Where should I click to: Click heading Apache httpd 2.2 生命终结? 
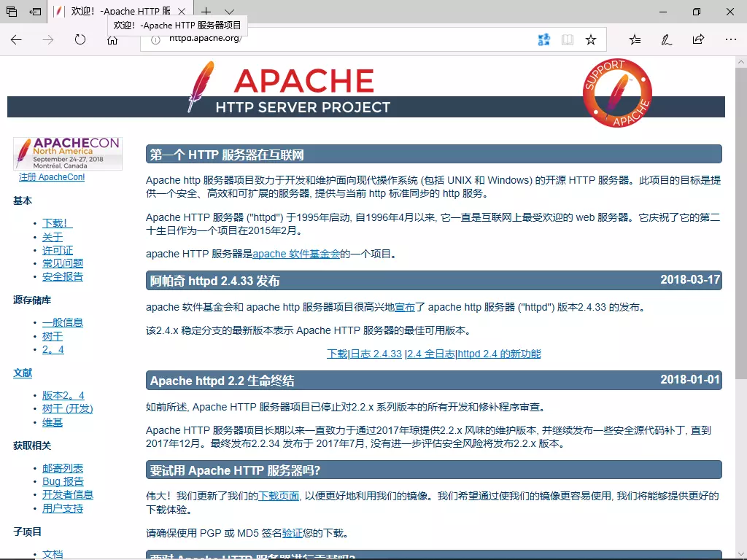point(222,381)
